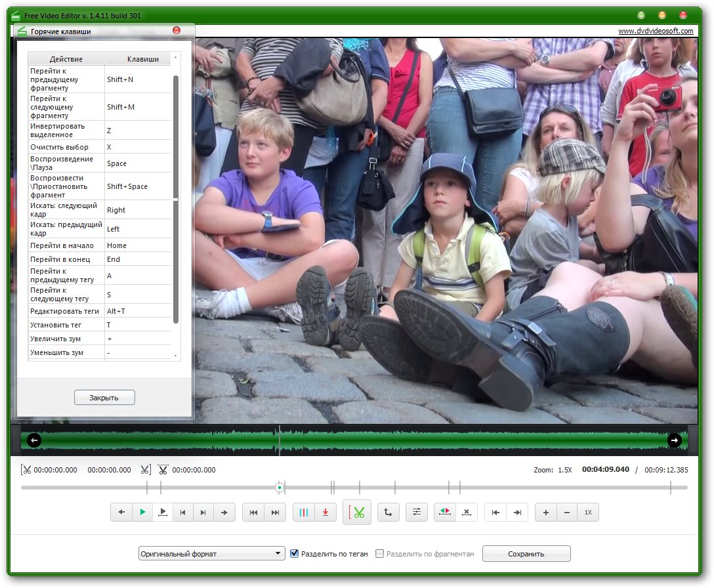Click the hotkeys list vertical scrollbar

pos(175,197)
